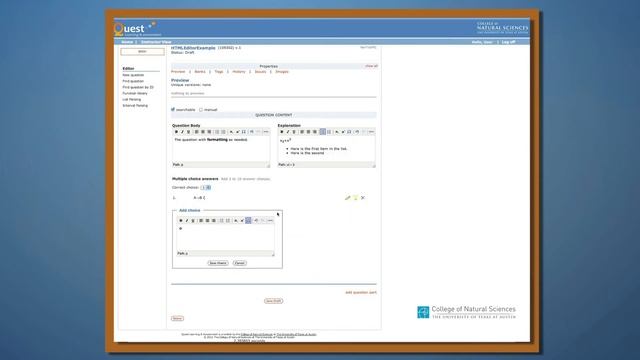Open Function library in the sidebar
Screen dimensions: 640x360
click(x=135, y=93)
